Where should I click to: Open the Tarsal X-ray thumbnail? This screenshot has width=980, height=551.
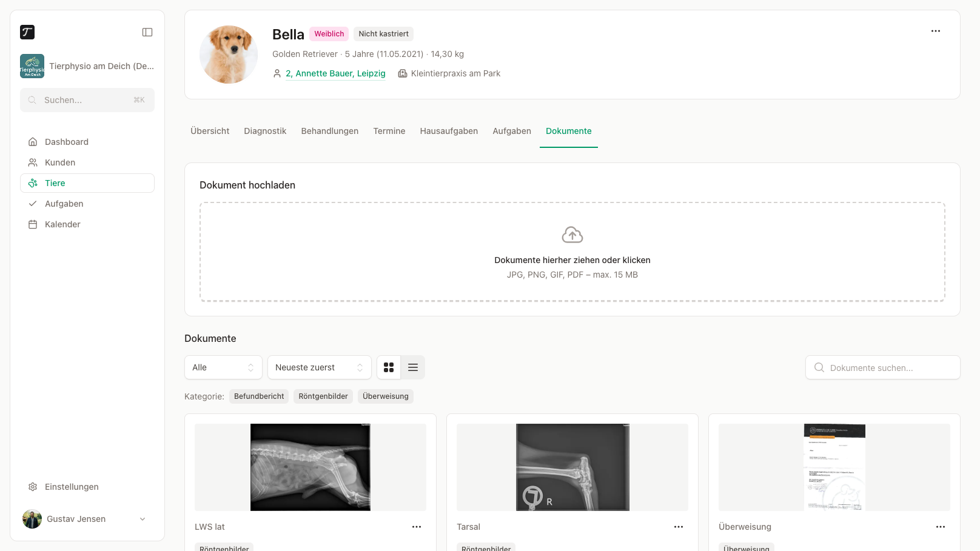(572, 467)
